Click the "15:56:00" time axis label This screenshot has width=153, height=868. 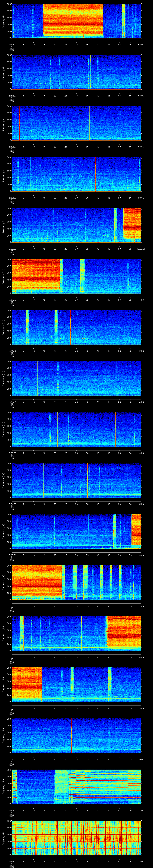pyautogui.click(x=12, y=96)
